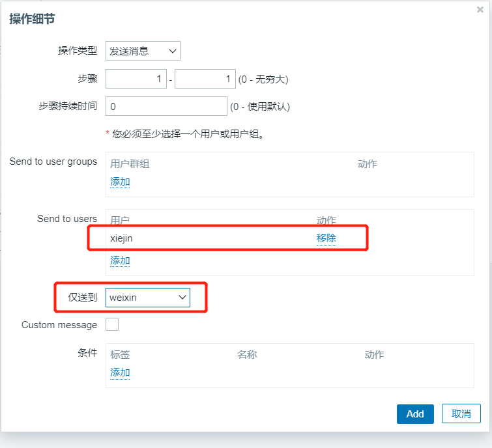492x448 pixels.
Task: Click the 步骤 ending number field
Action: (205, 79)
